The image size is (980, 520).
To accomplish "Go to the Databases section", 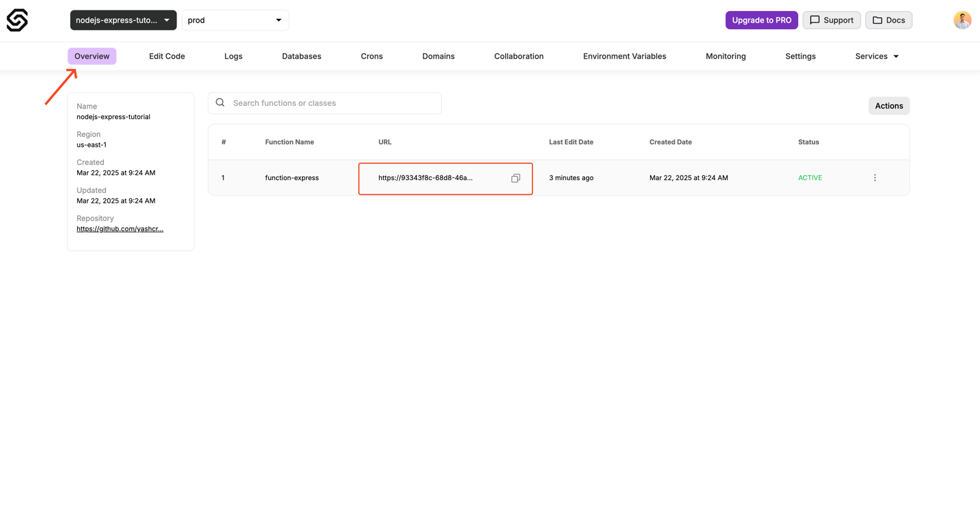I will pos(301,56).
